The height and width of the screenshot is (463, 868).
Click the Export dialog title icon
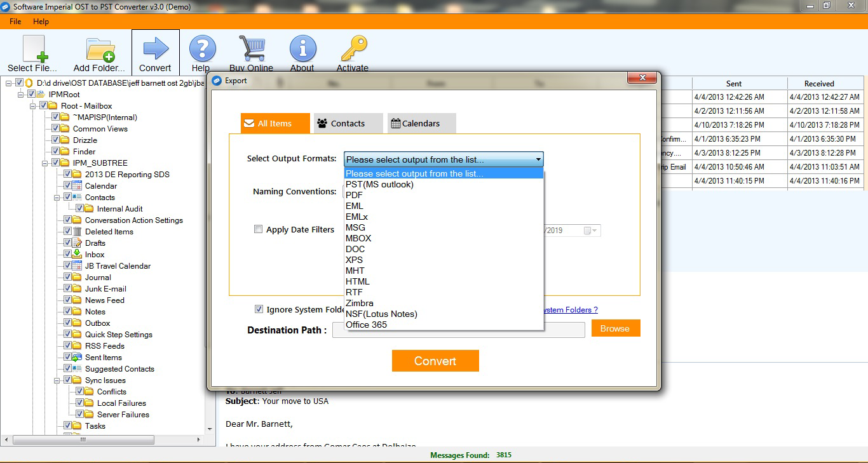[217, 81]
